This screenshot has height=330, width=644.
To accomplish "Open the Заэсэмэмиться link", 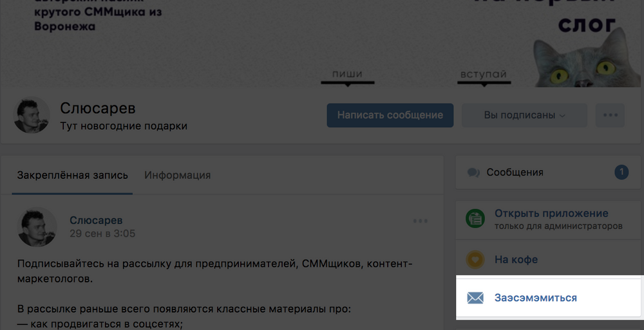I will click(535, 298).
